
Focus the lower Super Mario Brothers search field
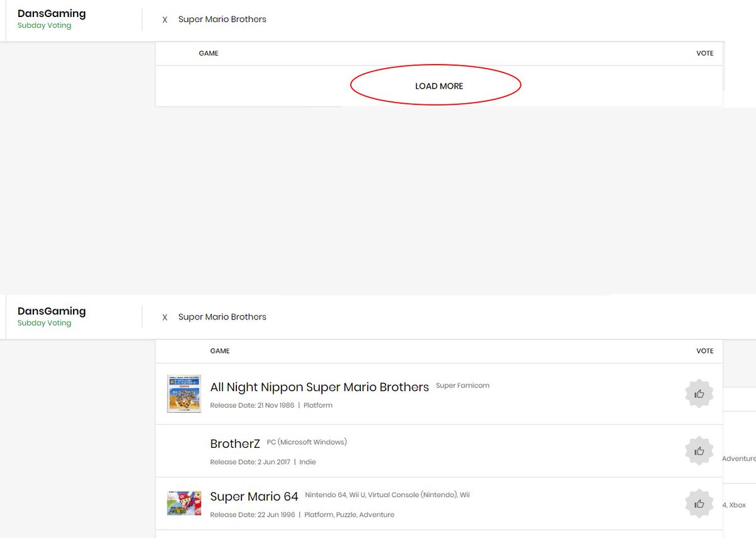222,317
